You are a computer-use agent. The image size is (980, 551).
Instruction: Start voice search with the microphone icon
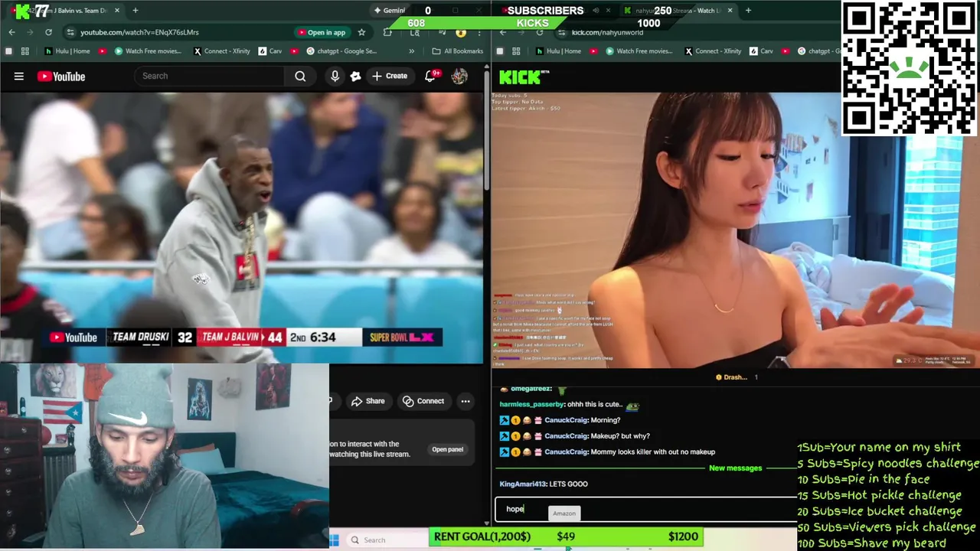[x=335, y=76]
